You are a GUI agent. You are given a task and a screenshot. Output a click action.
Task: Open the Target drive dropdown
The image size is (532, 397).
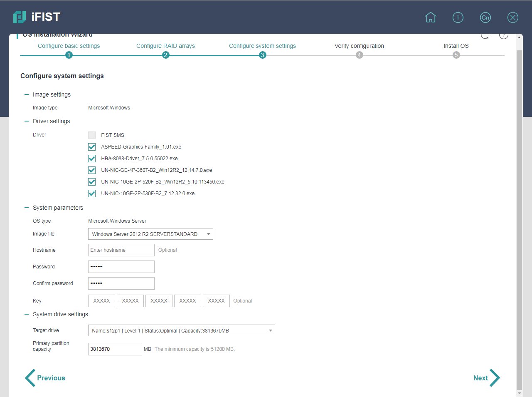pos(182,330)
